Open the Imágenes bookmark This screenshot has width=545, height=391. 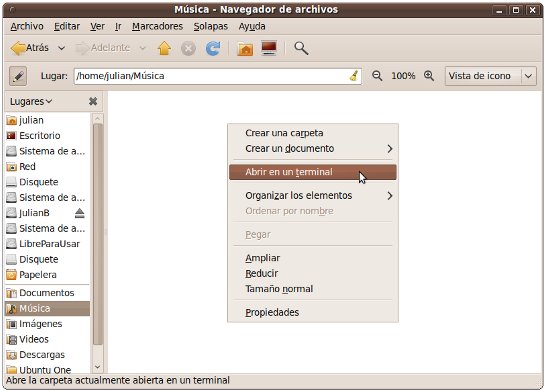coord(48,324)
